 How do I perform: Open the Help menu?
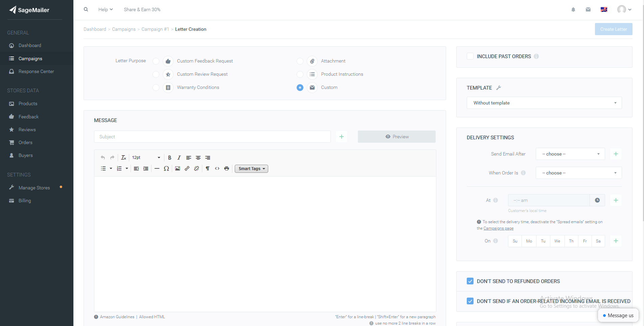106,9
